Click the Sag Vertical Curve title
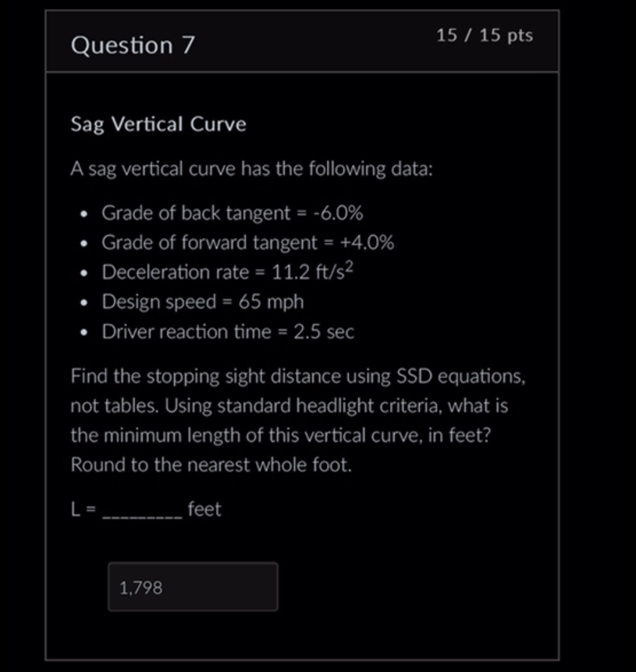The height and width of the screenshot is (672, 636). [x=158, y=124]
